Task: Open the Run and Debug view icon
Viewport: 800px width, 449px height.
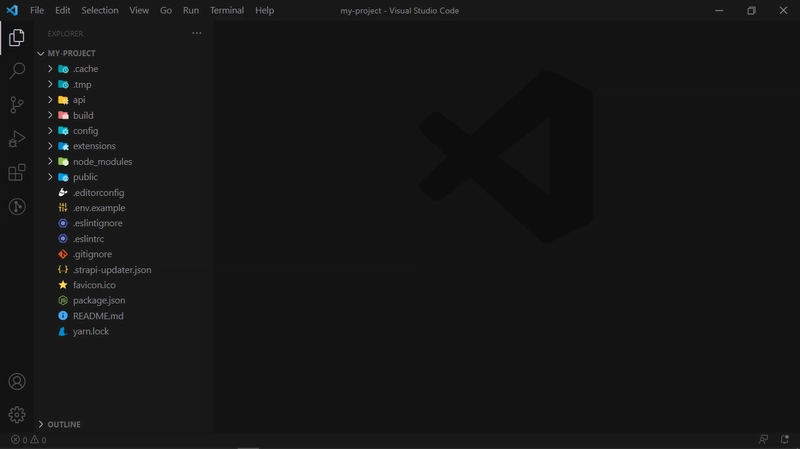Action: (16, 139)
